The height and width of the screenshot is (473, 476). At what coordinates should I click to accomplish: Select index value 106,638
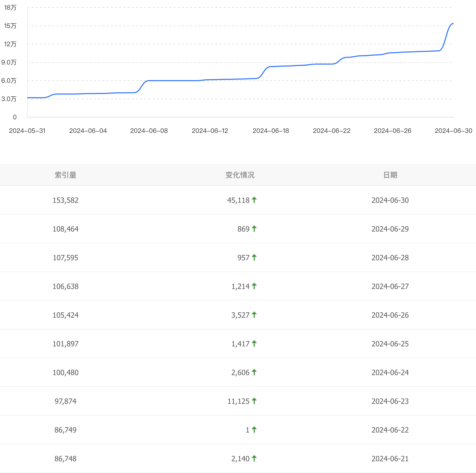[66, 286]
